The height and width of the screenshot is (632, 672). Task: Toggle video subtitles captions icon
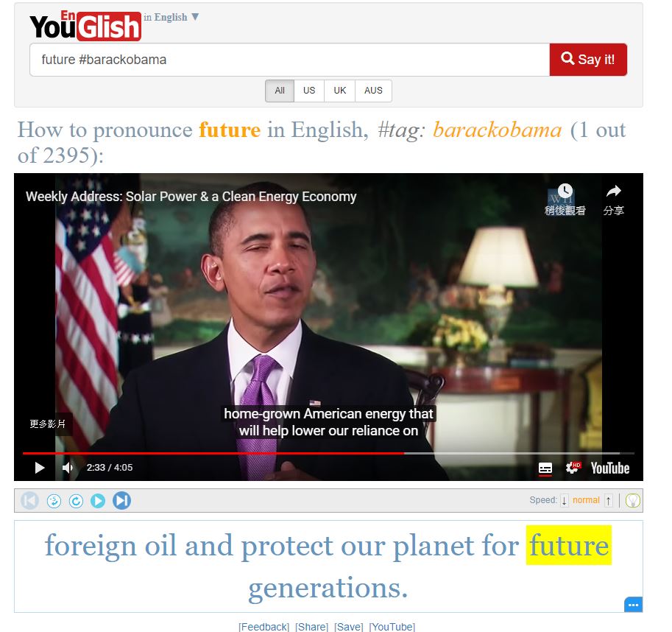click(x=545, y=468)
